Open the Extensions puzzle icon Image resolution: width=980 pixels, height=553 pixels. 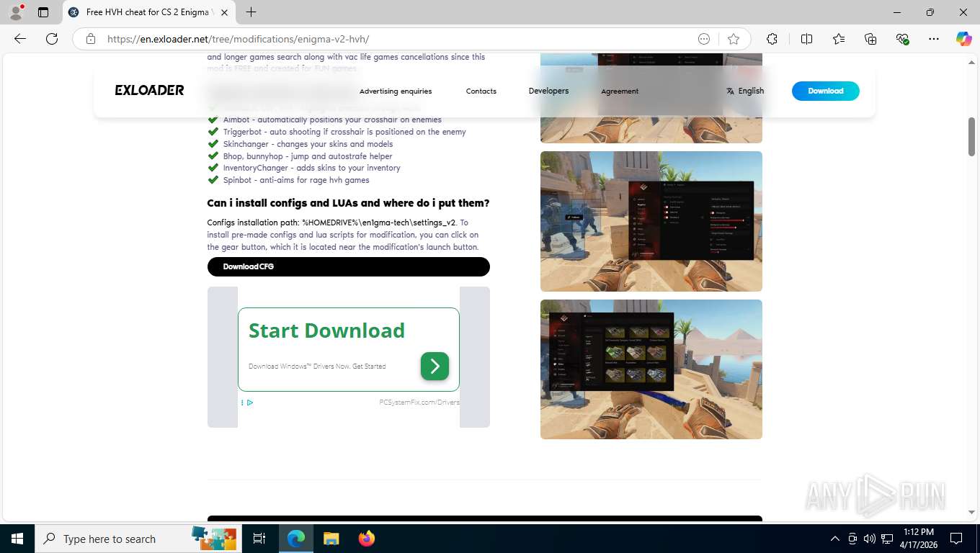pos(772,39)
